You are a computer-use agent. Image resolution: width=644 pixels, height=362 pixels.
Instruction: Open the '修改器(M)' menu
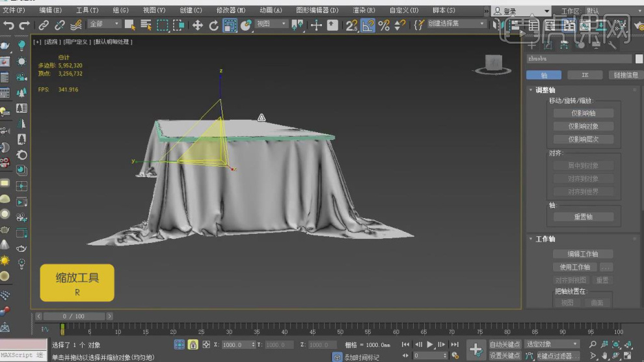(x=231, y=10)
